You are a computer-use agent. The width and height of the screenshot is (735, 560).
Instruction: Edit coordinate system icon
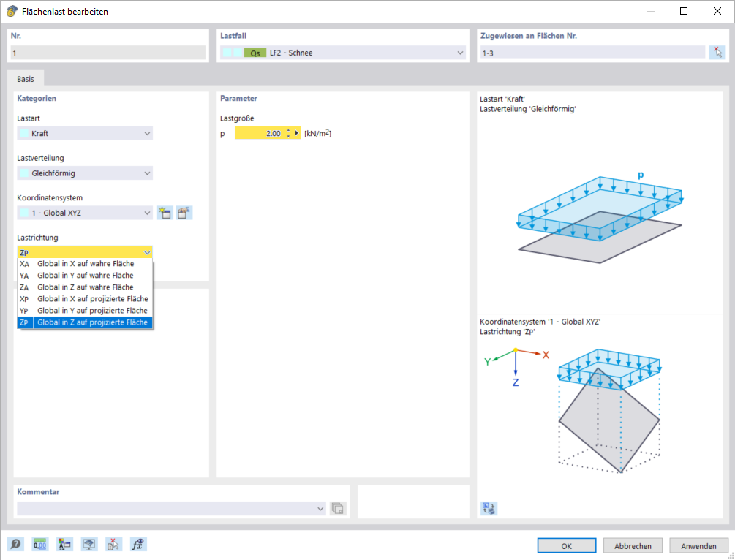point(184,213)
